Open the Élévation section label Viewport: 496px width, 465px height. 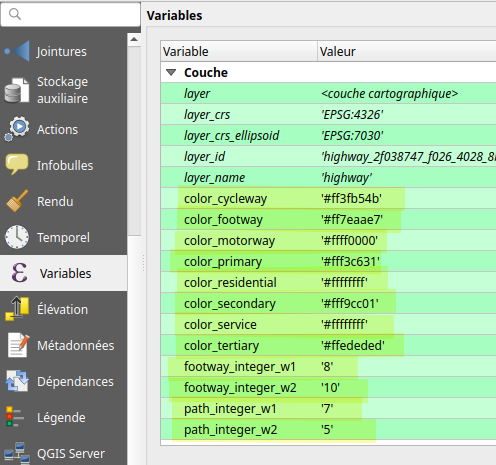tap(62, 309)
